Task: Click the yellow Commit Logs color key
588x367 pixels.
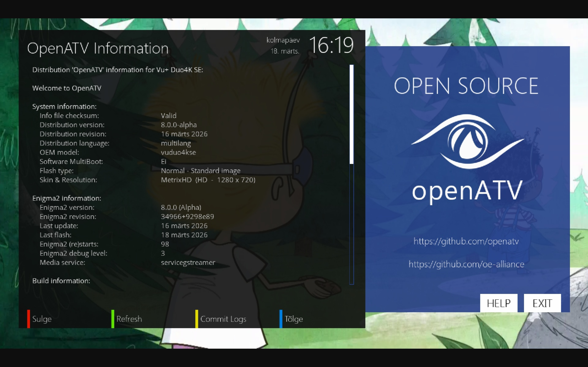Action: pos(197,319)
